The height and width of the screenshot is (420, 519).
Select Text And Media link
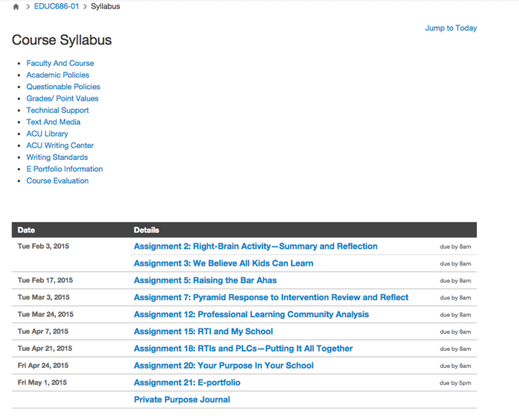click(53, 122)
